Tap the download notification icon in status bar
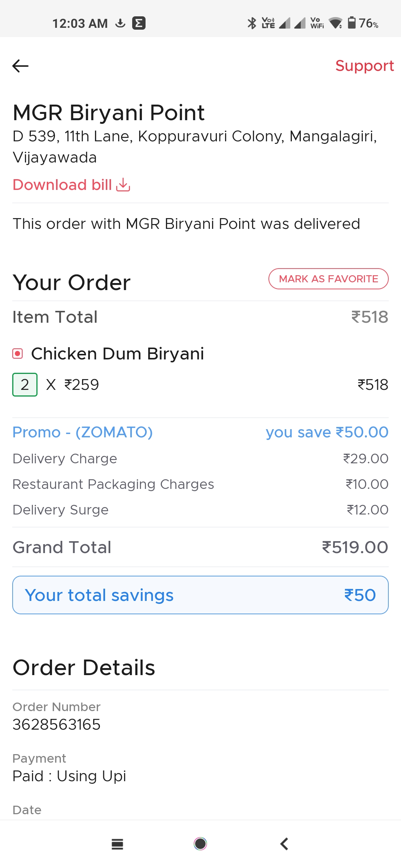 coord(120,23)
